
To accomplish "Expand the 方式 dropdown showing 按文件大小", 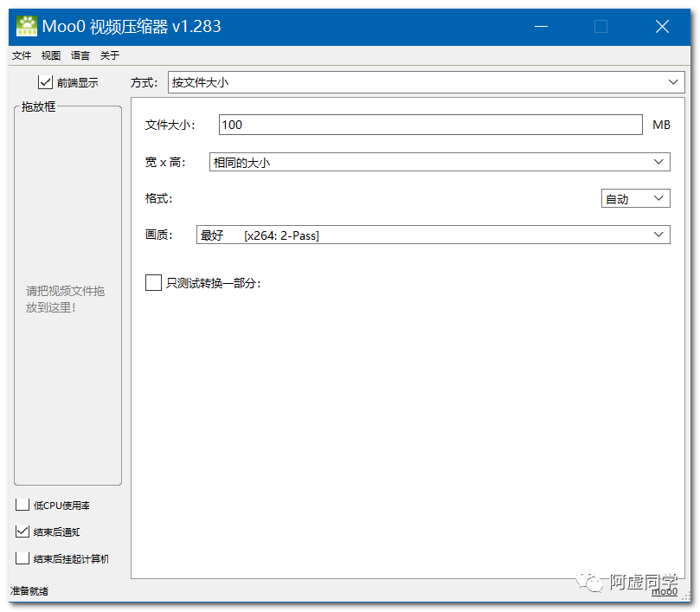I will pos(426,82).
